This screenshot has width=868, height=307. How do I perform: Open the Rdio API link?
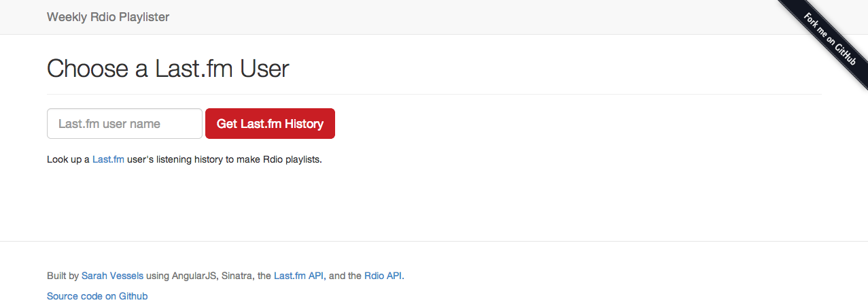[383, 276]
